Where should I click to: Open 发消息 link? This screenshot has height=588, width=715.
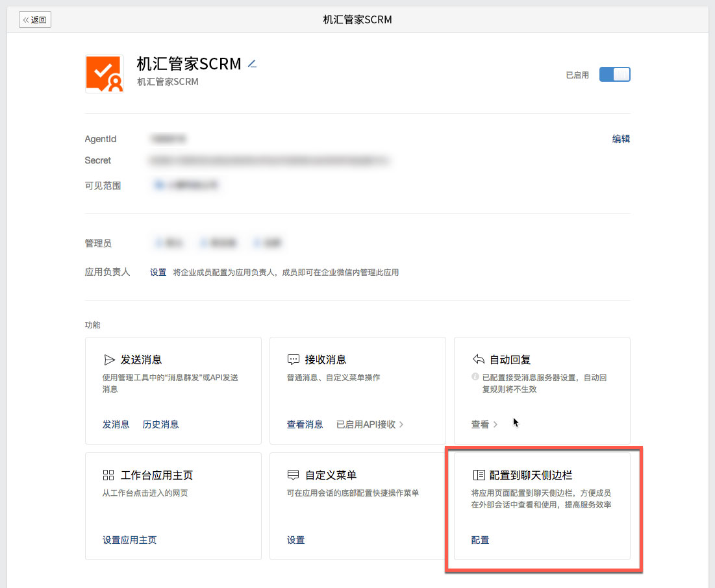point(116,424)
